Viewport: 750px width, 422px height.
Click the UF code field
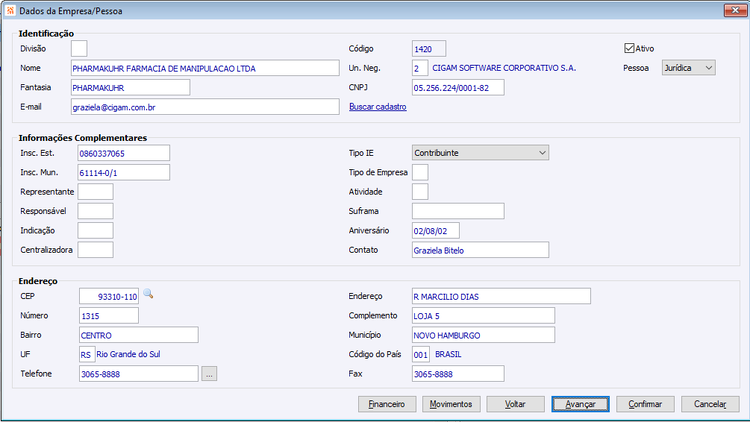click(87, 355)
